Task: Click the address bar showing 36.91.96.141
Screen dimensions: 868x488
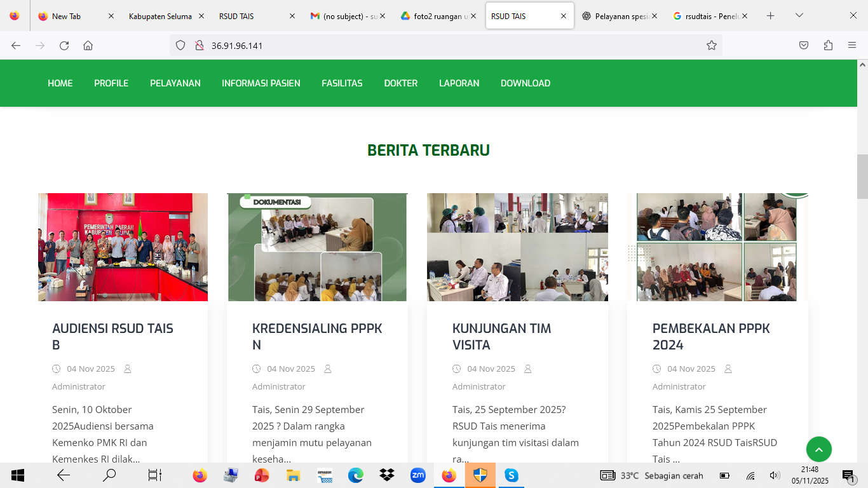Action: (x=445, y=46)
